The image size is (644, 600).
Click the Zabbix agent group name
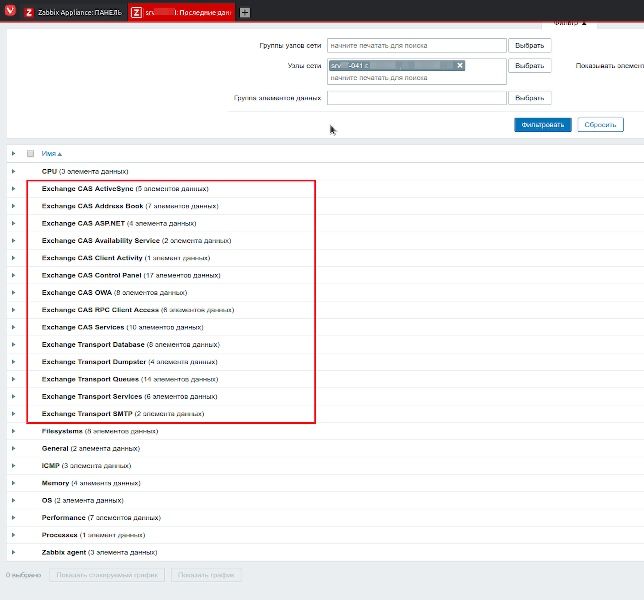coord(64,552)
